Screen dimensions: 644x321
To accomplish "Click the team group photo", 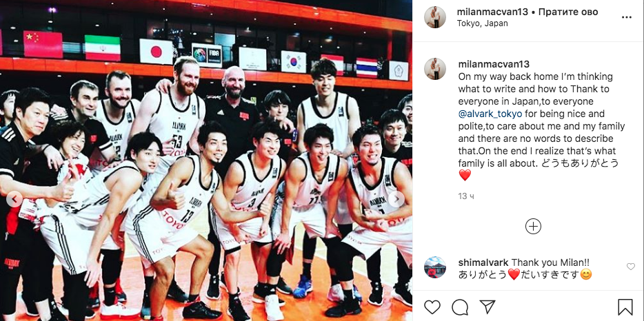I will [205, 160].
